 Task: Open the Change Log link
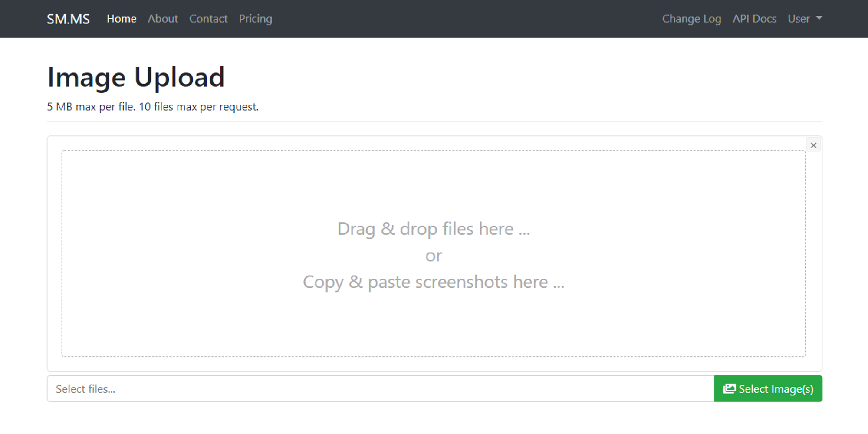pyautogui.click(x=691, y=19)
